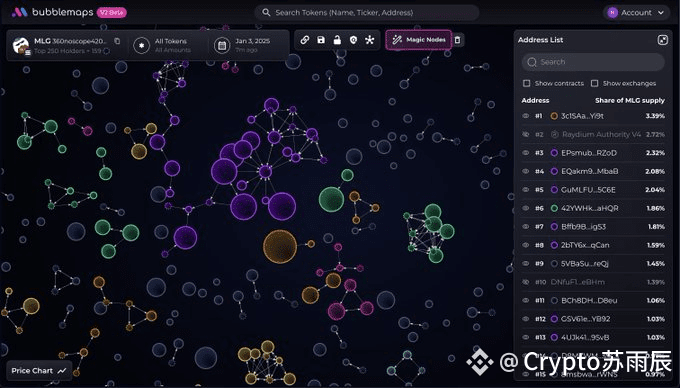The width and height of the screenshot is (680, 388).
Task: Activate the Magic Nodes button
Action: 419,40
